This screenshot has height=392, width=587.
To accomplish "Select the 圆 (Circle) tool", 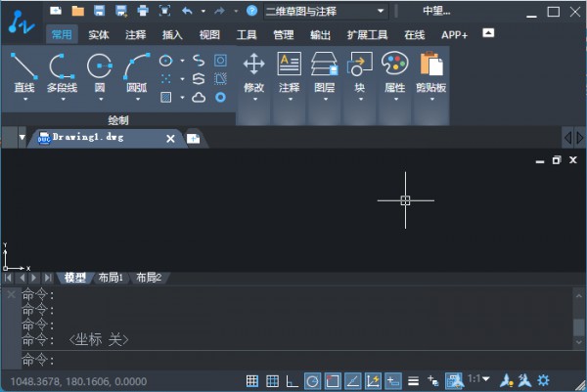I will 100,71.
